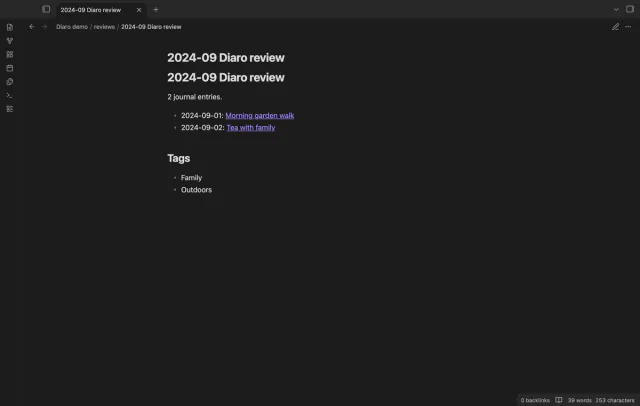Open graph view from ribbon
The height and width of the screenshot is (406, 640).
[10, 41]
